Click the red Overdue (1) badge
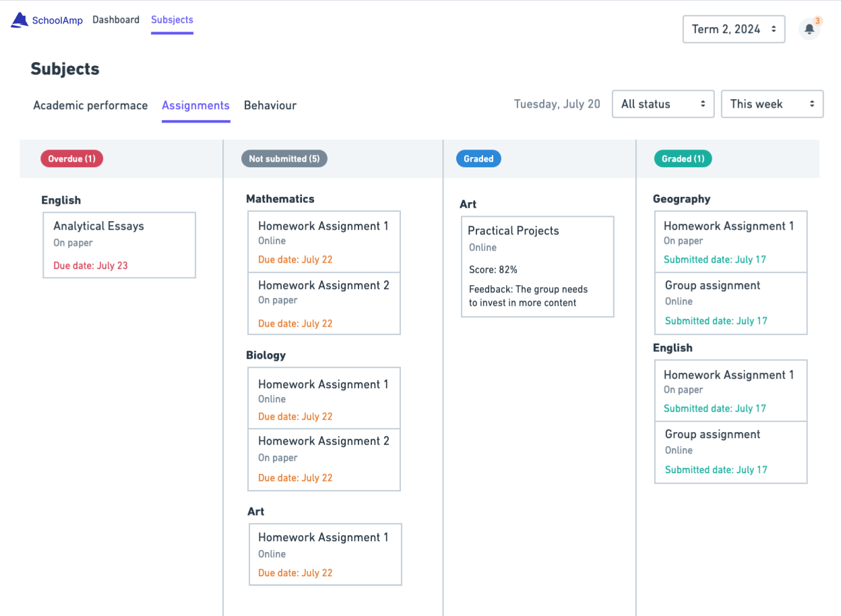 coord(71,159)
